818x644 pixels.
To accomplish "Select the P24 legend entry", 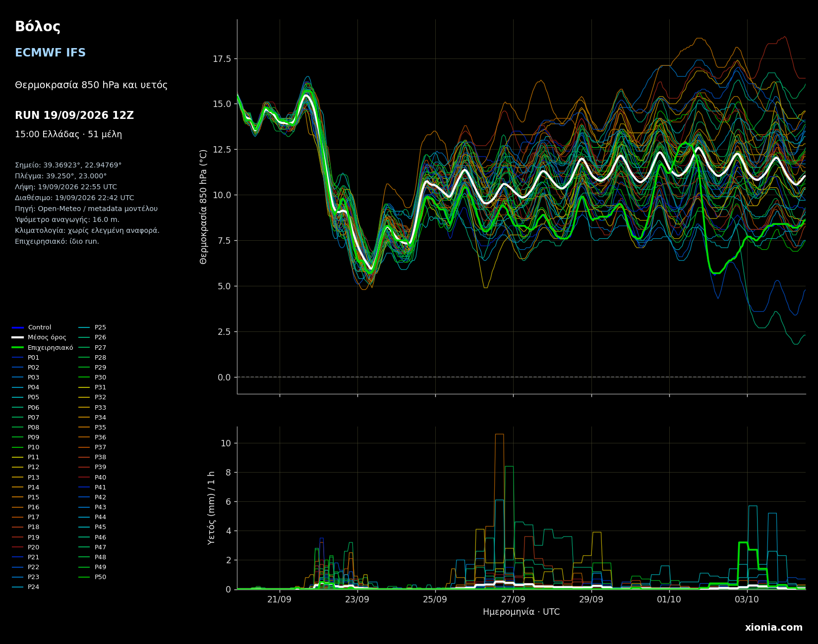I will tap(26, 587).
